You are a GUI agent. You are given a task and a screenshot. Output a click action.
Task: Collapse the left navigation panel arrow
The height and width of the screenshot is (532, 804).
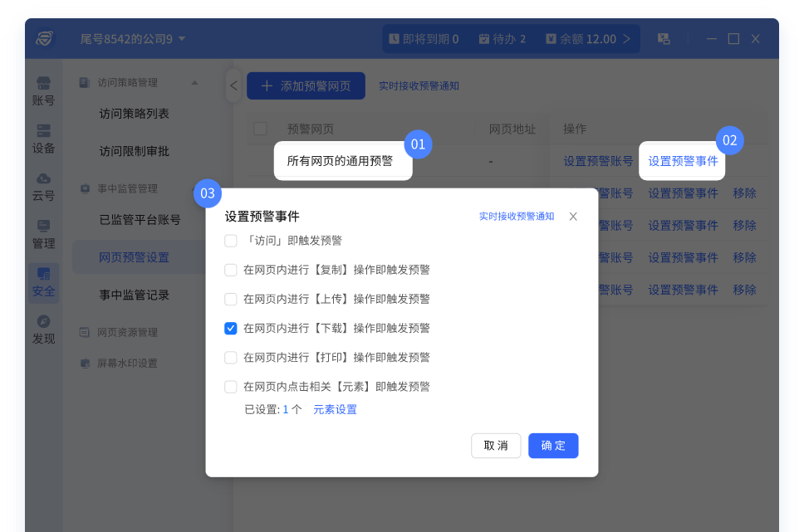coord(233,85)
